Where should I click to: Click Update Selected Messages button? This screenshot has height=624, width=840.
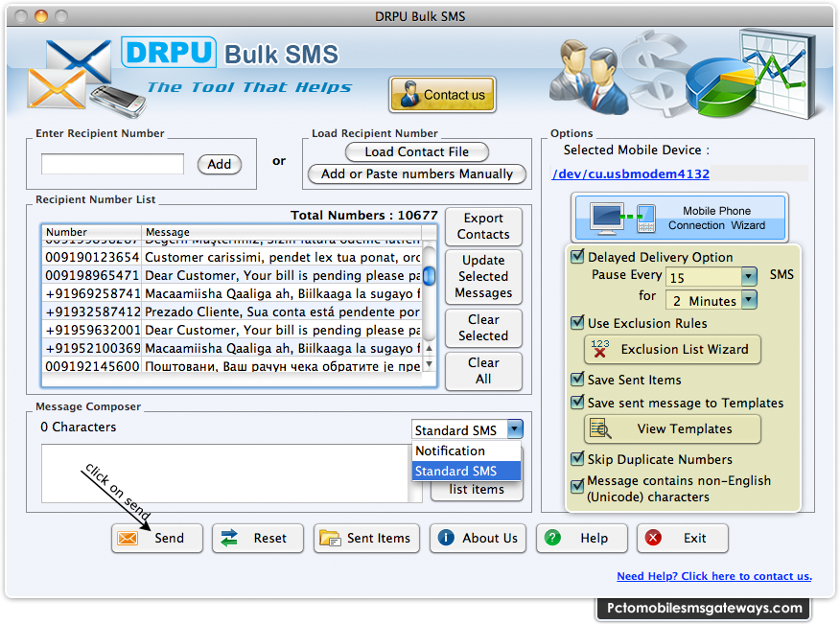pyautogui.click(x=483, y=276)
